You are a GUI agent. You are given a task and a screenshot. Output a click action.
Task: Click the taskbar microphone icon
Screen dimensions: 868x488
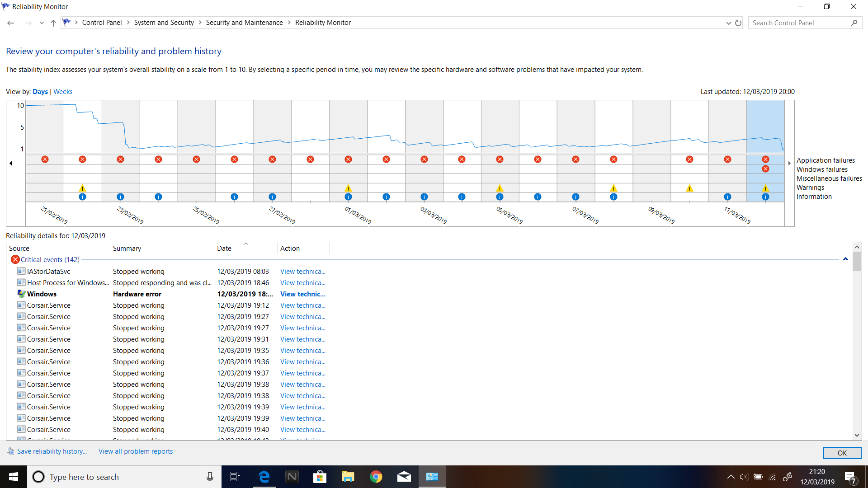coord(210,477)
